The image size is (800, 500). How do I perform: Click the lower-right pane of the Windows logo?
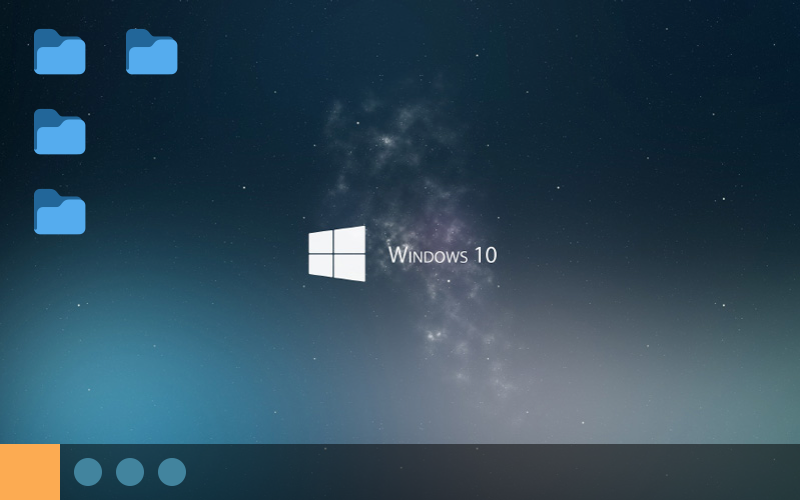(x=351, y=268)
